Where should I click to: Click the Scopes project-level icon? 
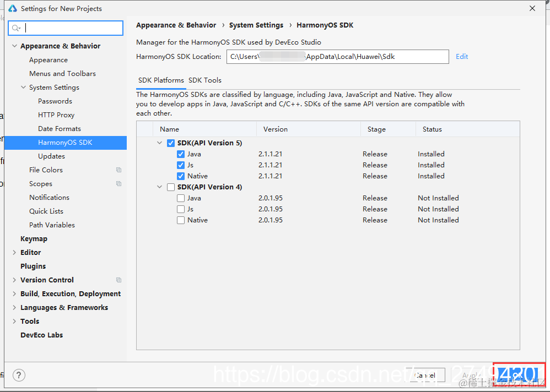pos(119,183)
